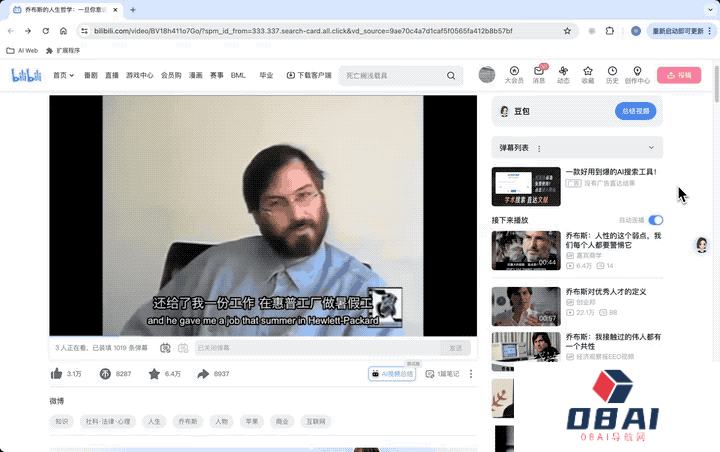Like the video with thumbs-up icon
The image size is (720, 452).
56,374
